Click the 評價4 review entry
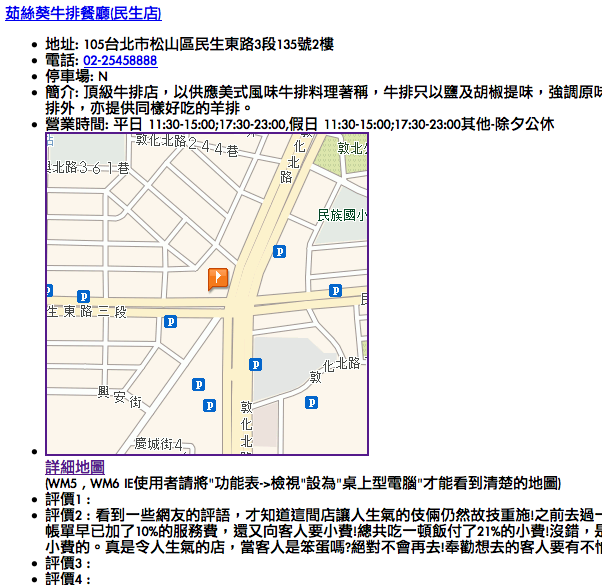Screen dimensions: 602x585 (x=68, y=578)
